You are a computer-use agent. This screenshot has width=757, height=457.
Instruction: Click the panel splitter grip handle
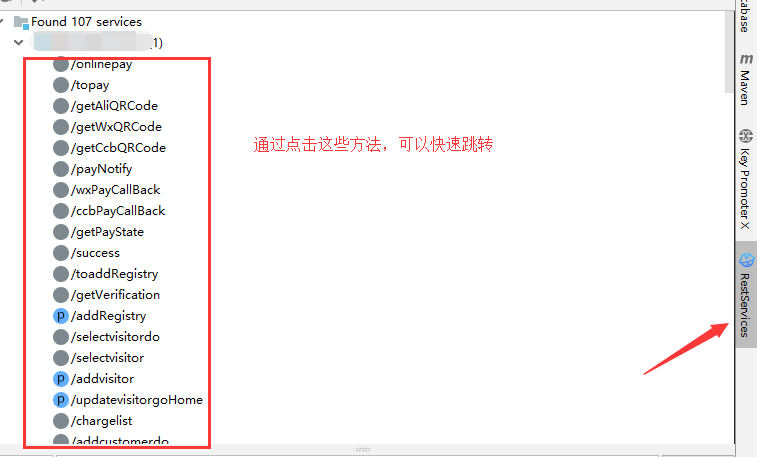(363, 449)
